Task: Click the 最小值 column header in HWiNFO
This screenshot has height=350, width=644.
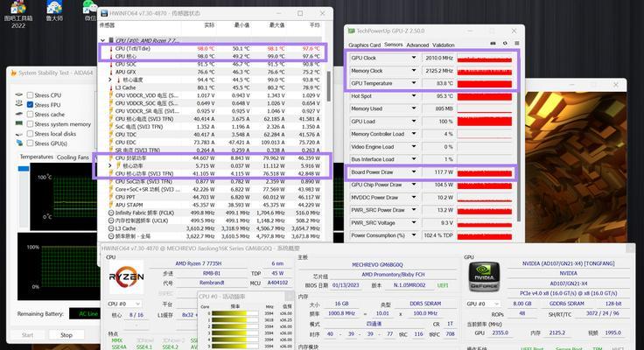Action: [x=241, y=25]
